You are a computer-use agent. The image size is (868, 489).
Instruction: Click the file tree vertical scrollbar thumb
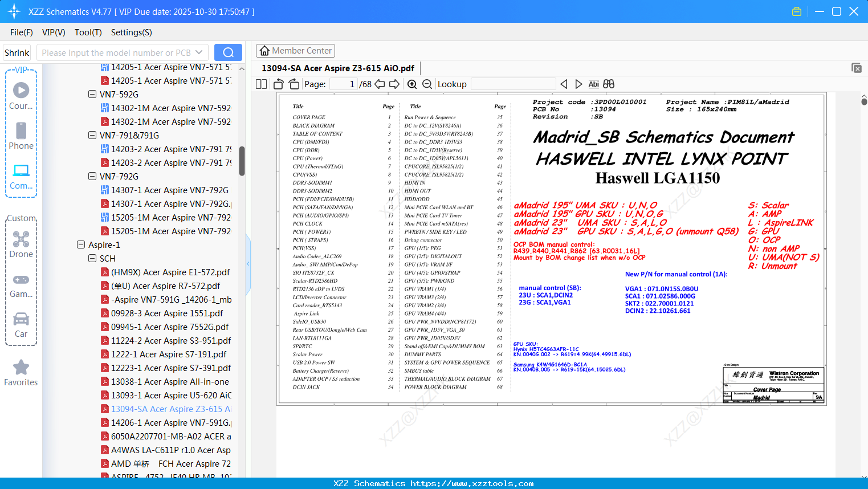click(242, 161)
